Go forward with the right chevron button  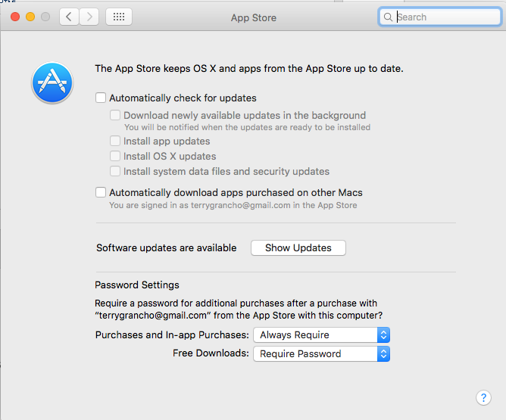tap(89, 17)
